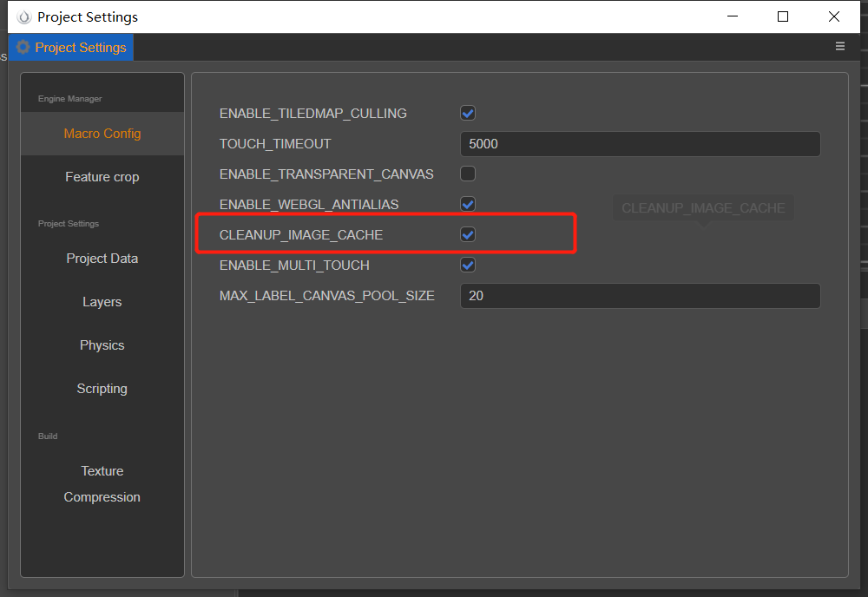Toggle ENABLE_MULTI_TOUCH checkbox
The height and width of the screenshot is (597, 868).
click(468, 265)
